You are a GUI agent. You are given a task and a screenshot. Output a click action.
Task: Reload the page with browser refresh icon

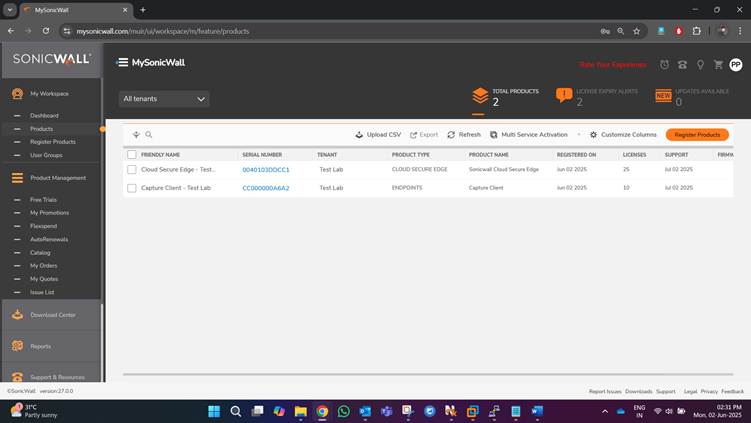pos(46,31)
